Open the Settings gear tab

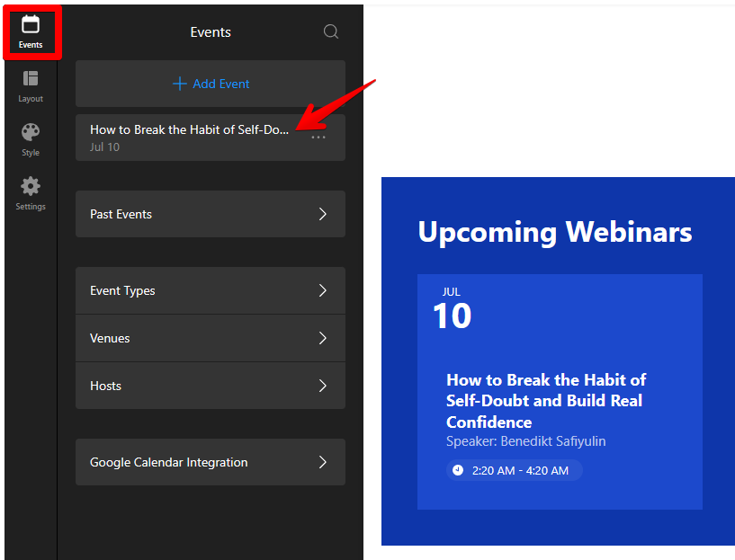pyautogui.click(x=31, y=193)
